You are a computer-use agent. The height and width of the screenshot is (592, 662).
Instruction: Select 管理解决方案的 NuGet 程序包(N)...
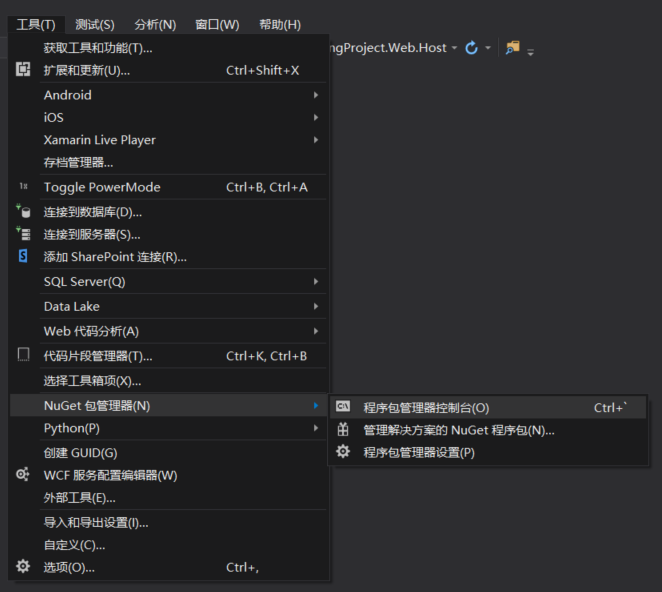[488, 430]
